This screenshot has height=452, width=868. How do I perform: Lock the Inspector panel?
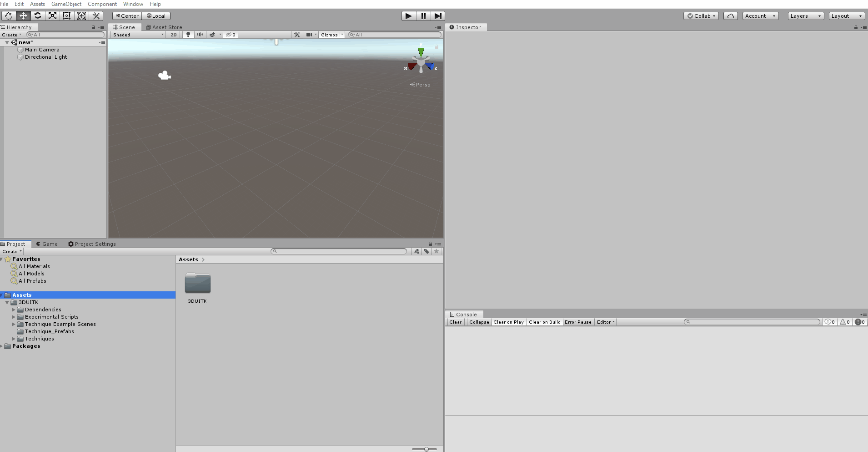(x=856, y=27)
